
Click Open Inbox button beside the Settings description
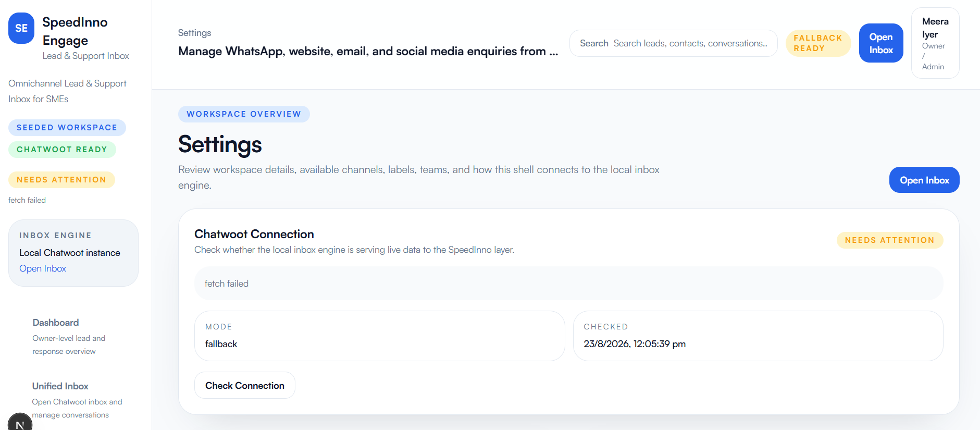[924, 180]
